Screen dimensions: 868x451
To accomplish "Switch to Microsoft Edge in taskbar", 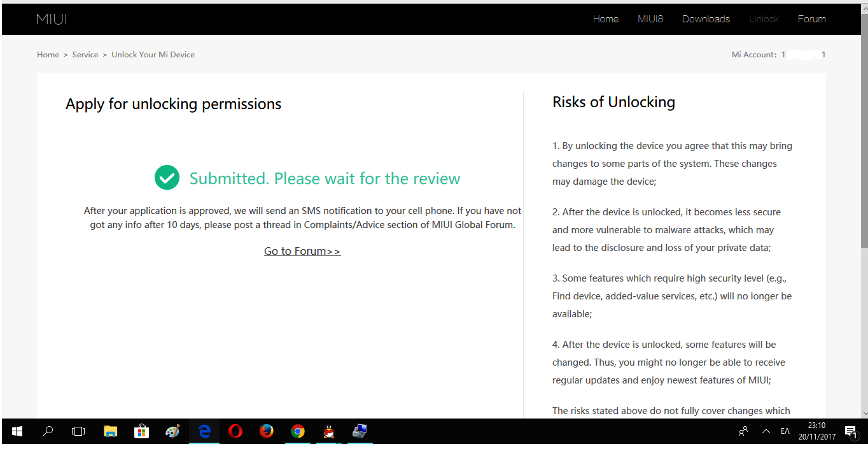I will pos(204,431).
